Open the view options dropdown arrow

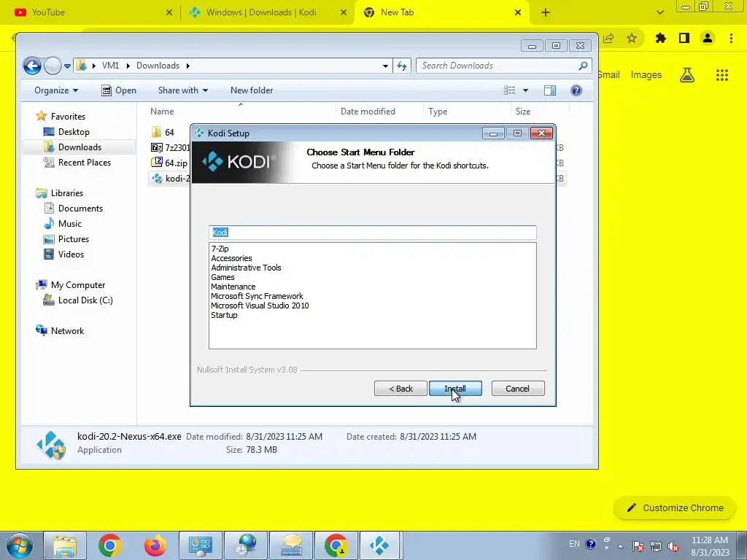click(525, 90)
